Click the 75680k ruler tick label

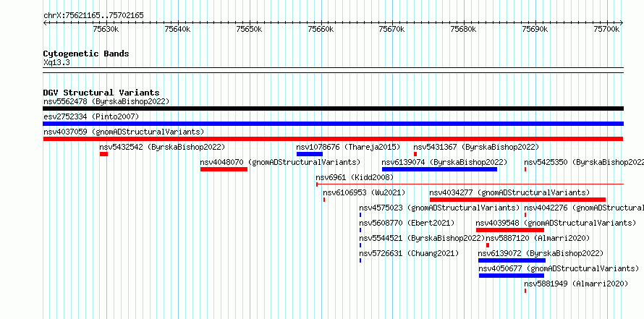click(x=464, y=29)
